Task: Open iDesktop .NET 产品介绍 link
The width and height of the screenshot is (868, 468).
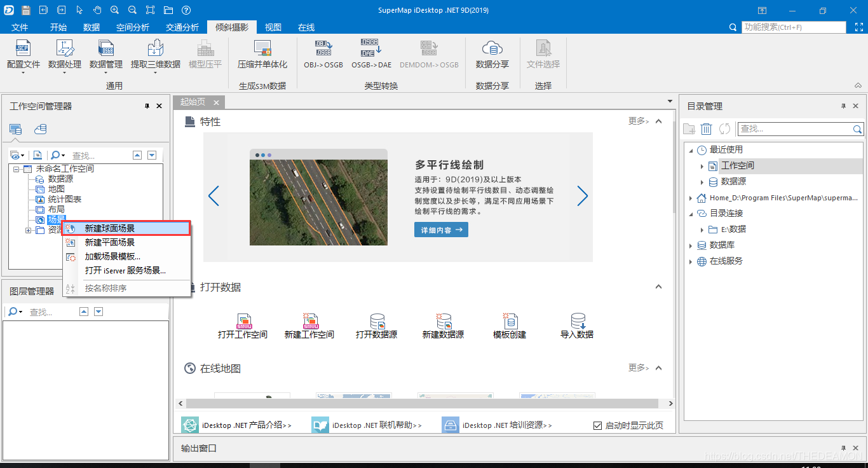Action: pos(247,425)
